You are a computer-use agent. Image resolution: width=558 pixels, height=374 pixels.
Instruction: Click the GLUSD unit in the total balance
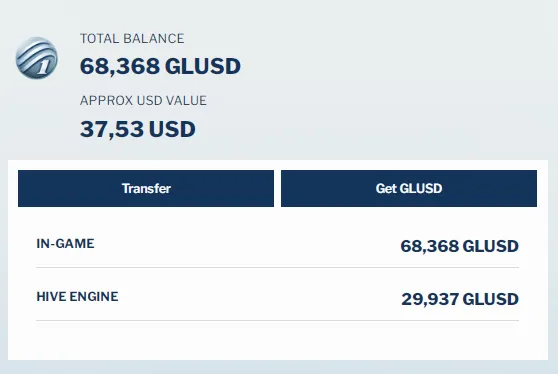pos(203,66)
